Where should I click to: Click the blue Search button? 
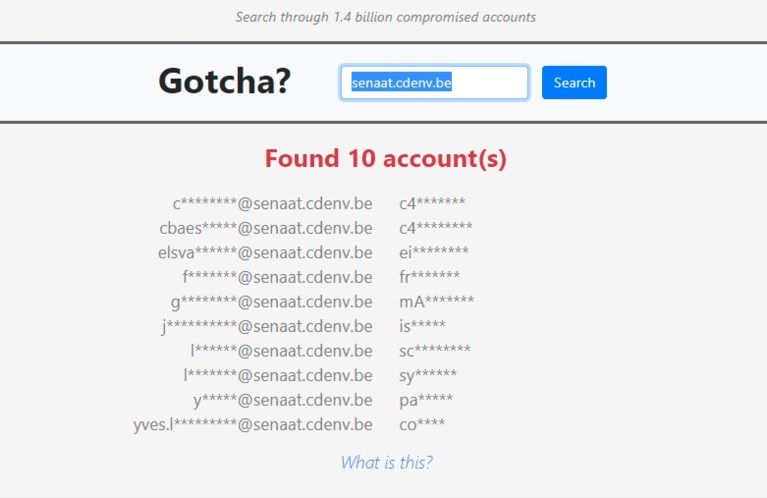[x=574, y=83]
